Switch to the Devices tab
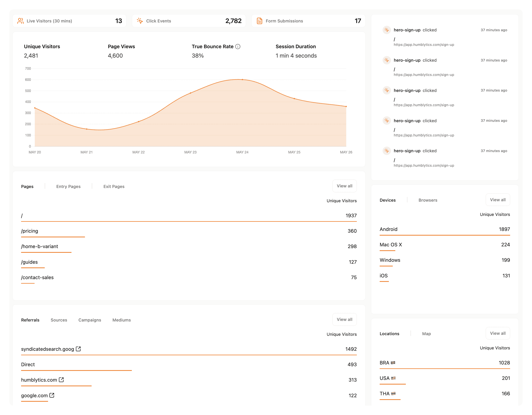The width and height of the screenshot is (532, 415). [387, 200]
